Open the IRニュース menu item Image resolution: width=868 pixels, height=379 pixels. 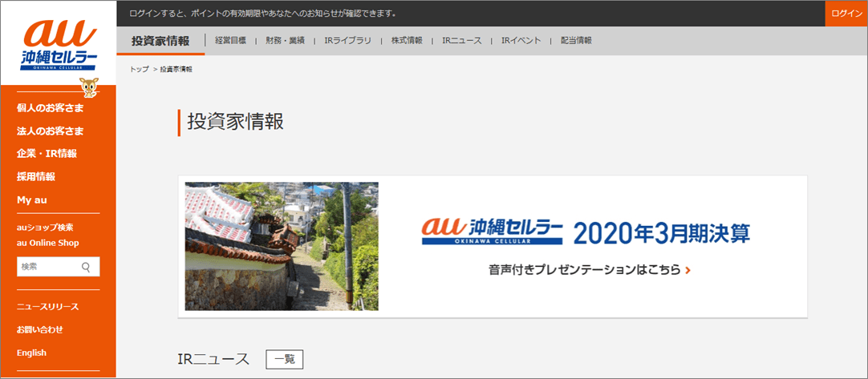pyautogui.click(x=462, y=40)
